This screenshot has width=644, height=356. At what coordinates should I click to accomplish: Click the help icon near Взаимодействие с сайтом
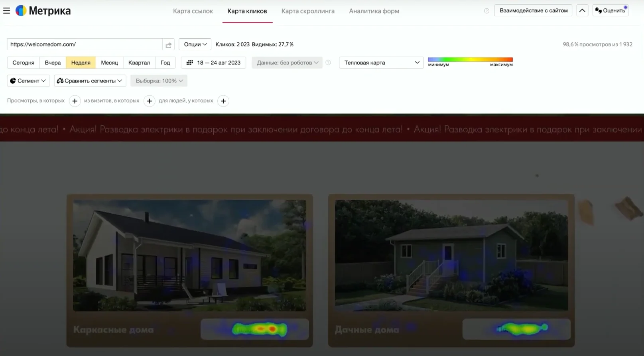pyautogui.click(x=486, y=11)
